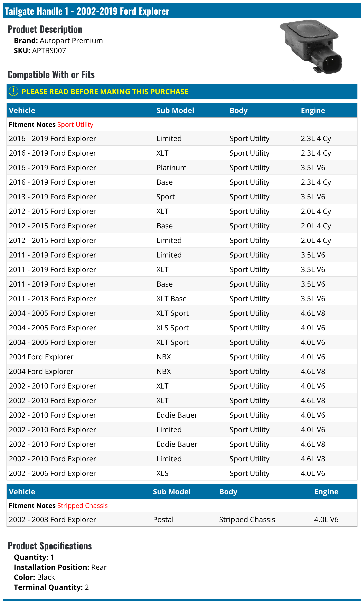Click the Vehicle column header in first table
Screen dimensions: 364x604
(22, 110)
